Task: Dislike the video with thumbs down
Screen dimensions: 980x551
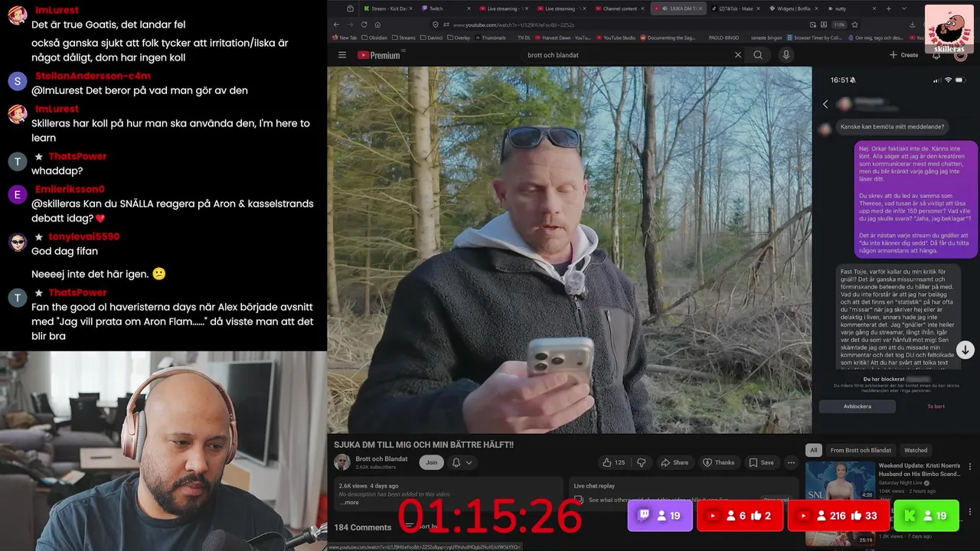Action: [x=642, y=462]
